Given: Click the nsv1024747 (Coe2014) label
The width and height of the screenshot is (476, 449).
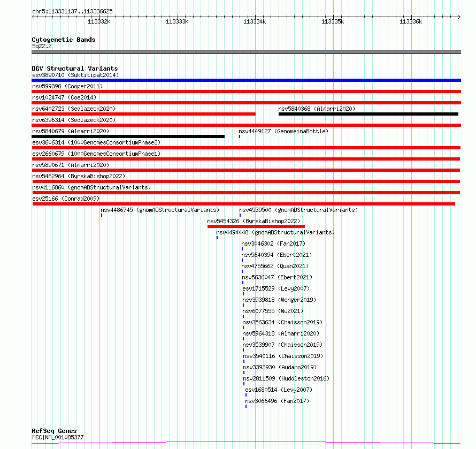Looking at the screenshot, I should pyautogui.click(x=64, y=97).
